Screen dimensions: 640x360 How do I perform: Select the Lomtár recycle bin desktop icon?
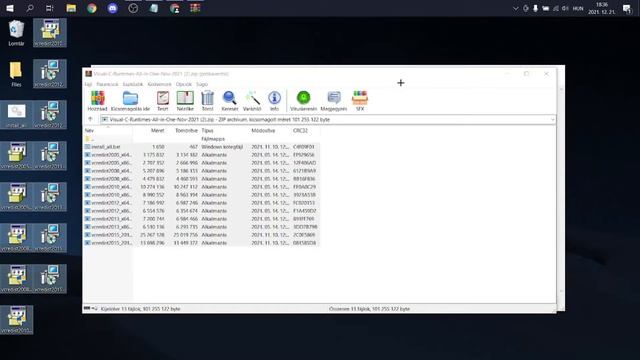16,33
